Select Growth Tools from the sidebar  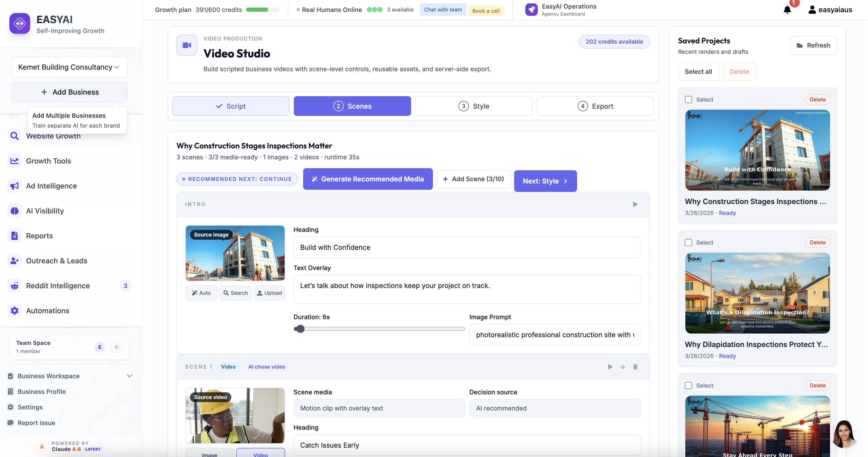click(x=48, y=161)
